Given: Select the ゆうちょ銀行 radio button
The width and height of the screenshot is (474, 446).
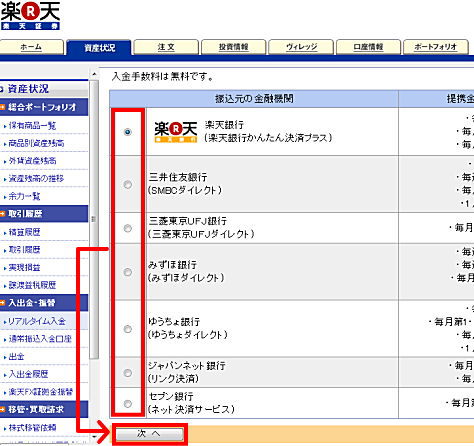Looking at the screenshot, I should (127, 329).
